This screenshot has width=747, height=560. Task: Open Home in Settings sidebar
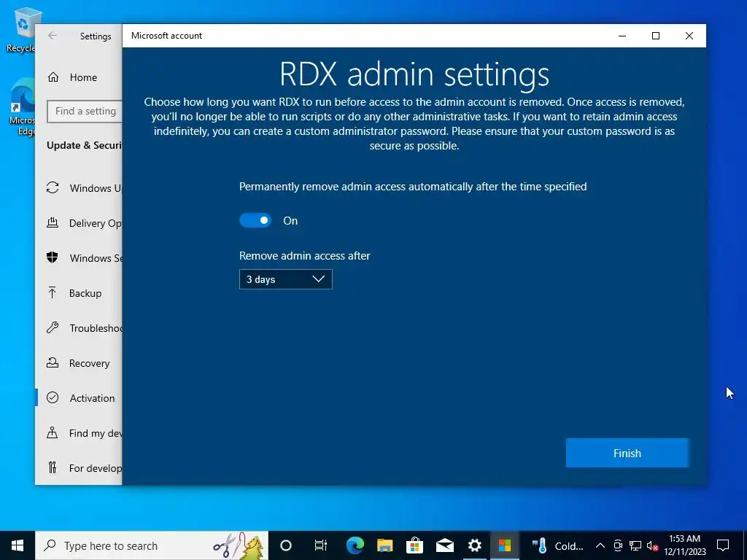79,77
